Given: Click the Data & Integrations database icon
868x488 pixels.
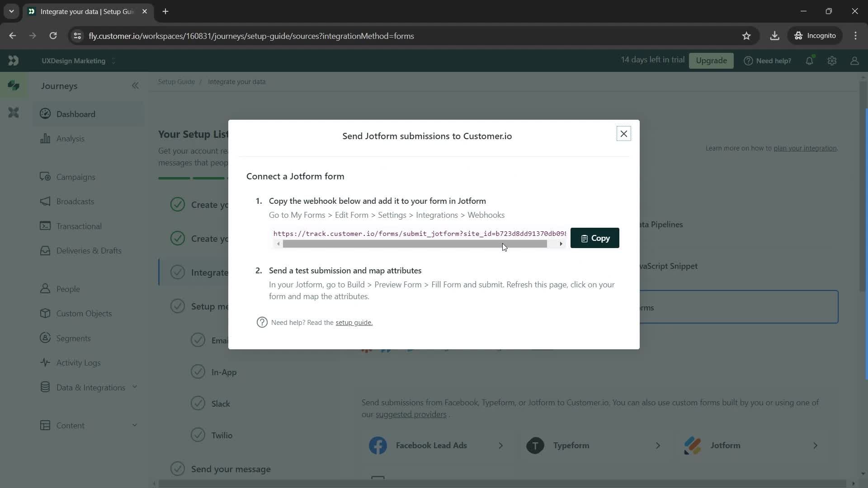Looking at the screenshot, I should 45,387.
